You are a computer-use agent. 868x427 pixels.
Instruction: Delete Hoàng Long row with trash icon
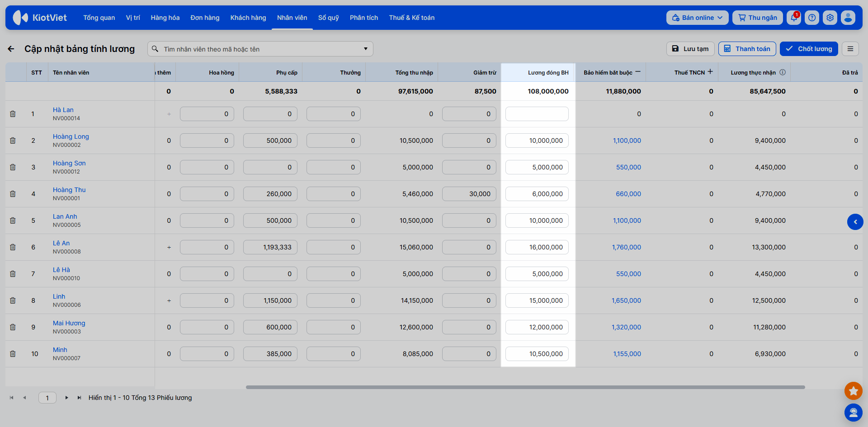click(13, 141)
